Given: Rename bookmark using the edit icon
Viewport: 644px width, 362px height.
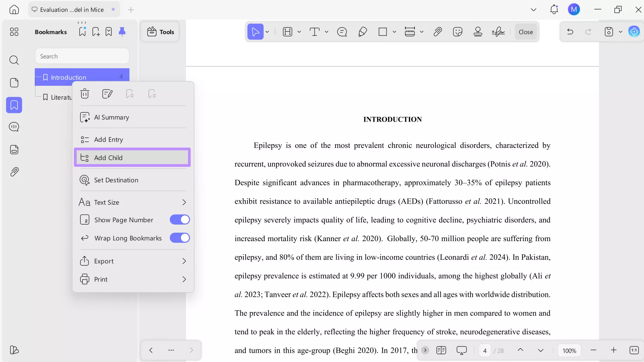Looking at the screenshot, I should pyautogui.click(x=107, y=94).
